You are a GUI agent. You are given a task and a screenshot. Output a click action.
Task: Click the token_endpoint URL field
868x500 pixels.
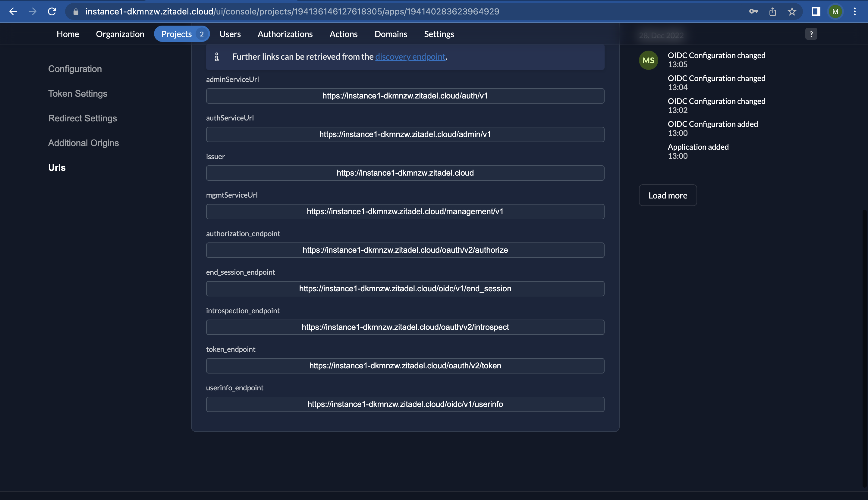pyautogui.click(x=405, y=365)
